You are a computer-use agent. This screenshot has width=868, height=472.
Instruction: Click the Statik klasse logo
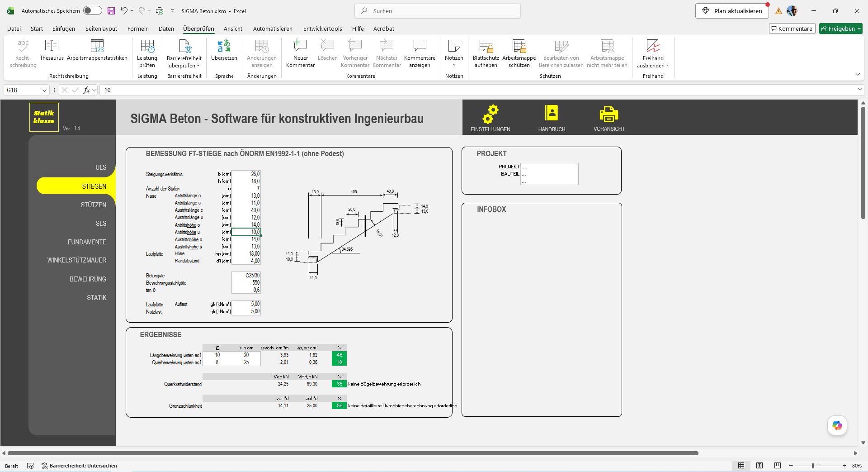tap(44, 117)
